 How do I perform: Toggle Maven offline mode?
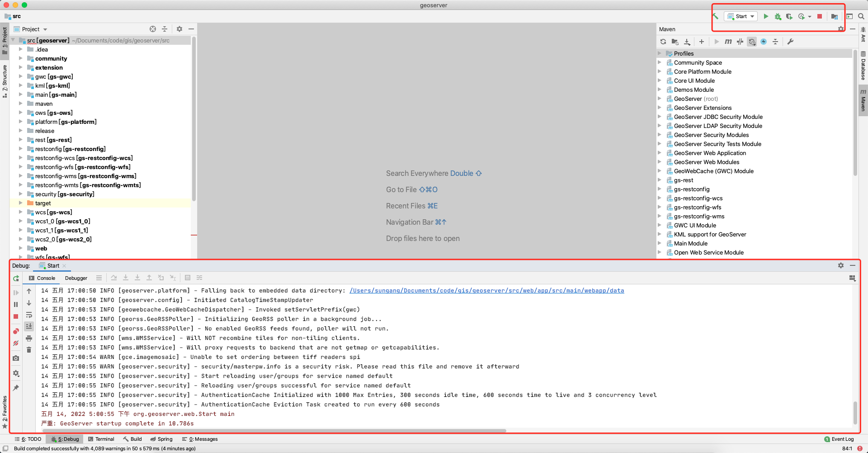pos(740,42)
